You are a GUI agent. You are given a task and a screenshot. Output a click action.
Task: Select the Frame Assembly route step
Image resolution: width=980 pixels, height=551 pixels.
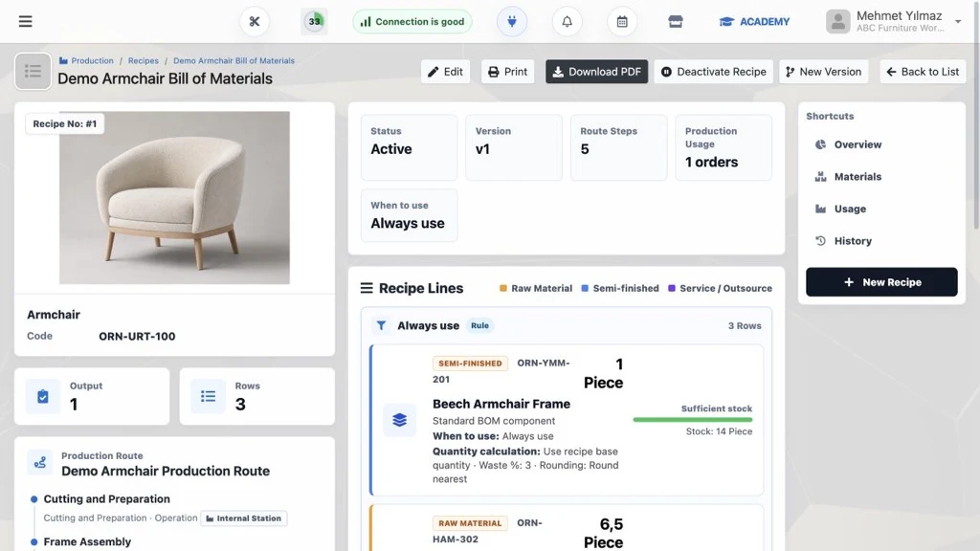point(87,541)
